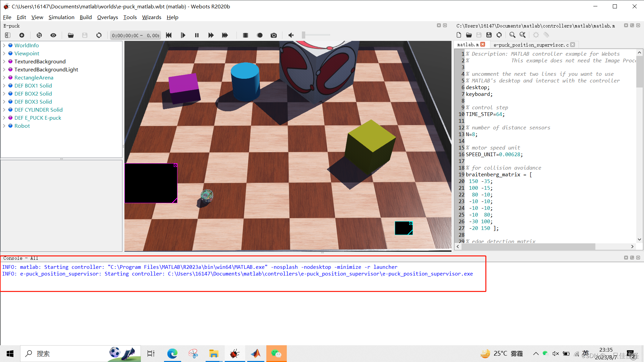Create a new text file in editor

(459, 35)
